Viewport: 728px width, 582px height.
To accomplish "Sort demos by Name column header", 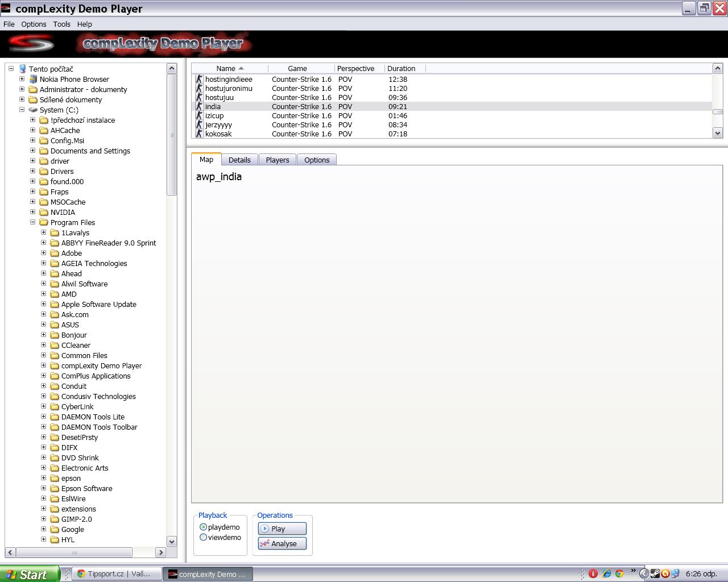I will pos(230,68).
